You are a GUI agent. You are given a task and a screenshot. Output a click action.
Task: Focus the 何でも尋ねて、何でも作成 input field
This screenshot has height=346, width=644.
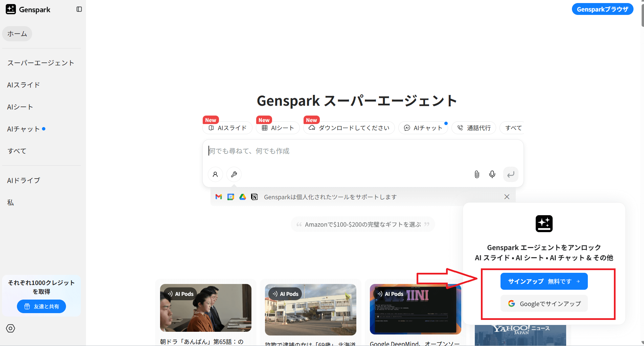(363, 151)
